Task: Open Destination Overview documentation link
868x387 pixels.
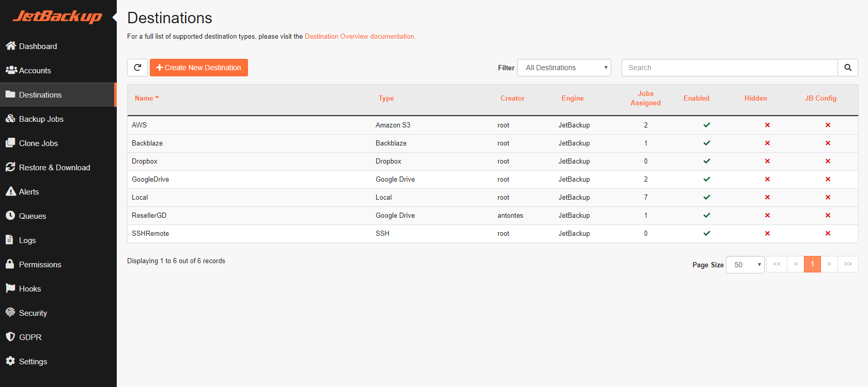Action: [x=360, y=37]
